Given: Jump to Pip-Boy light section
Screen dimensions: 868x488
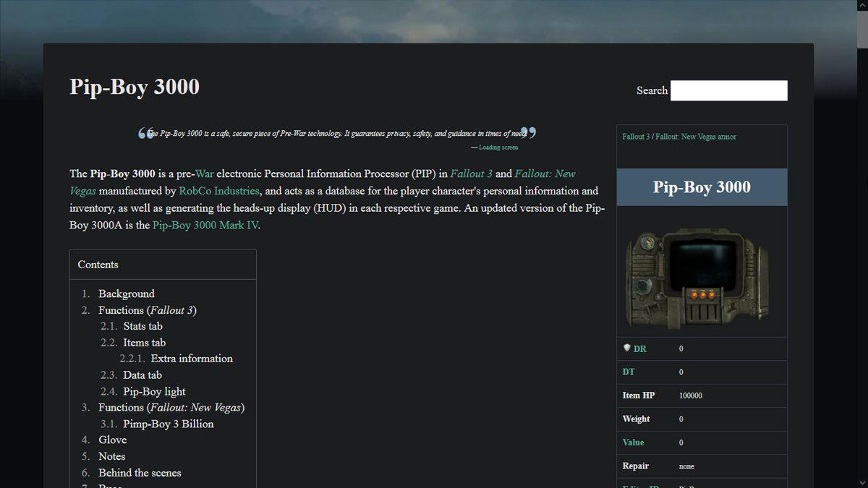Looking at the screenshot, I should (154, 391).
